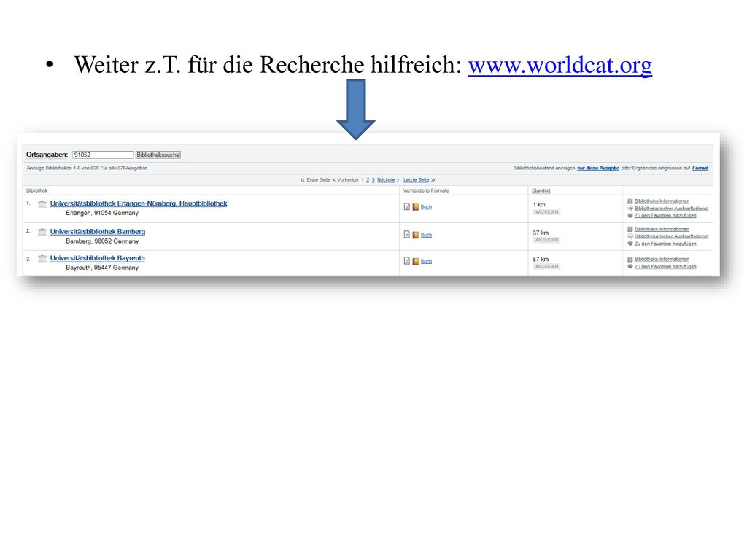Add the Bamberg library via 'Zu den Favoriten hinzufügen'

click(x=665, y=244)
